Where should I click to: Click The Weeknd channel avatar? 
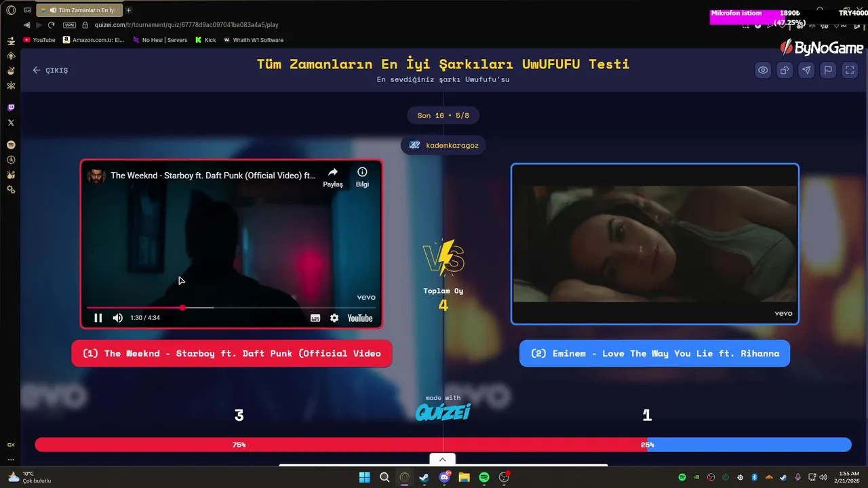pyautogui.click(x=96, y=176)
